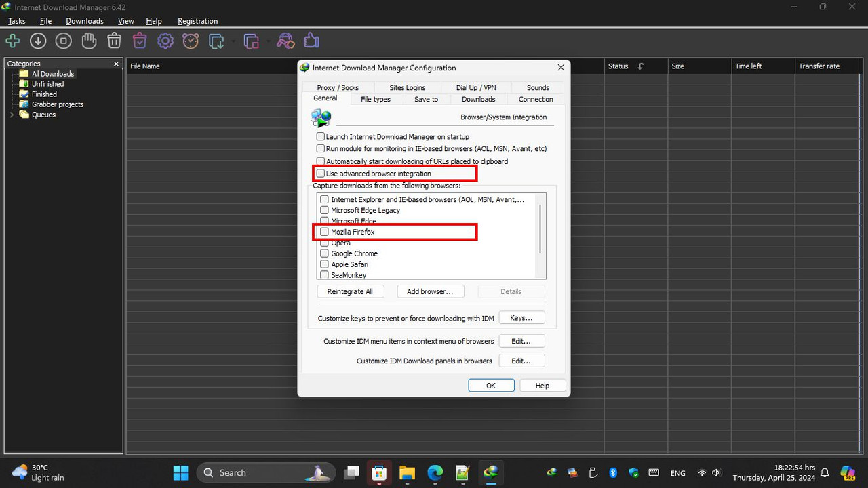The width and height of the screenshot is (868, 488).
Task: Check the Opera browser checkbox
Action: coord(325,243)
